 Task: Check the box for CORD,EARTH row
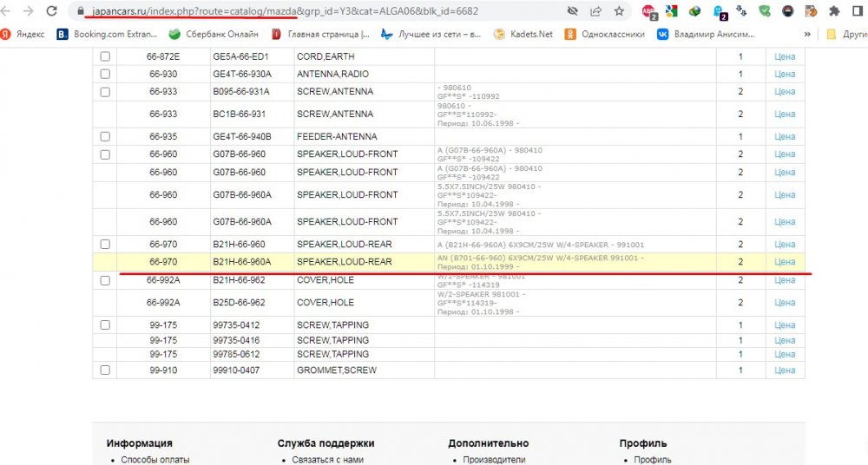point(105,56)
